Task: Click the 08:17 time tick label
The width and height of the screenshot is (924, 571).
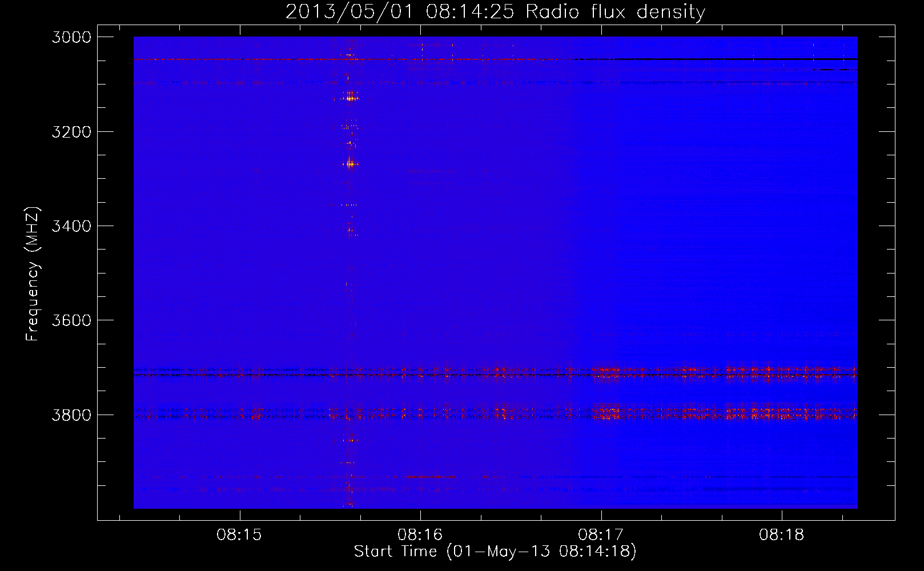Action: (x=601, y=535)
